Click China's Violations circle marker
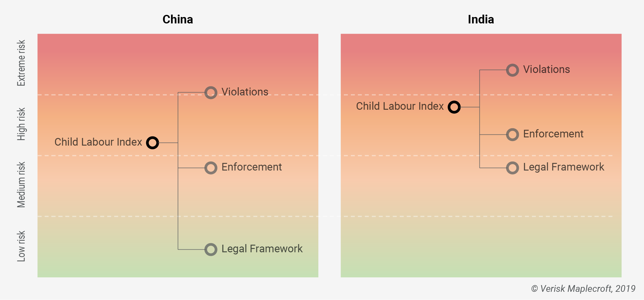Image resolution: width=644 pixels, height=300 pixels. 211,93
